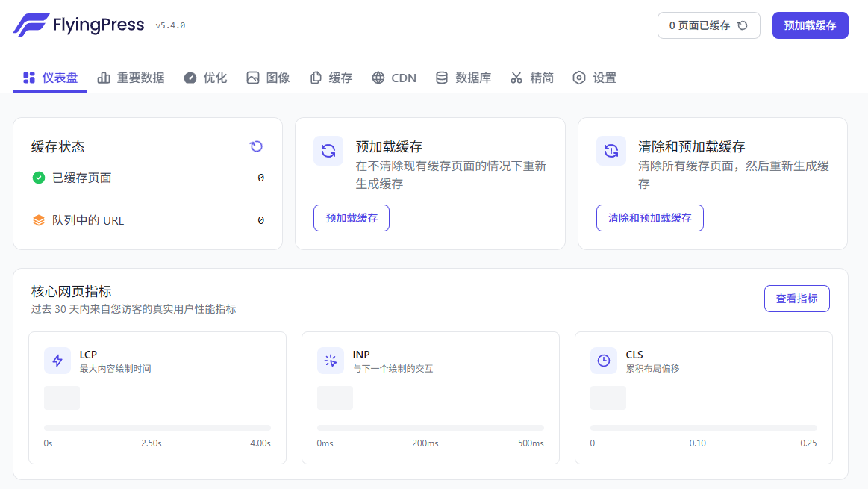This screenshot has height=489, width=868.
Task: Click the 4.00s scale marker
Action: [x=260, y=443]
